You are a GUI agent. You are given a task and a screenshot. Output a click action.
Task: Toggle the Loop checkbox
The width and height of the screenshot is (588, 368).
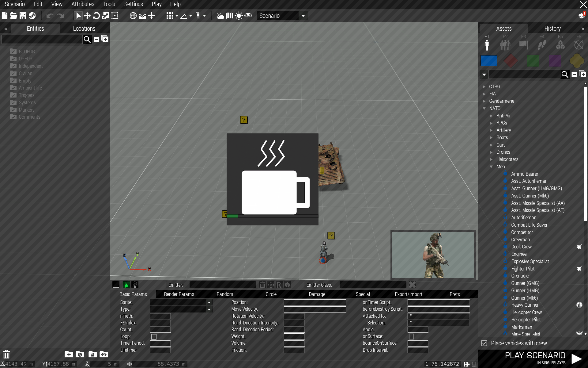(x=154, y=337)
